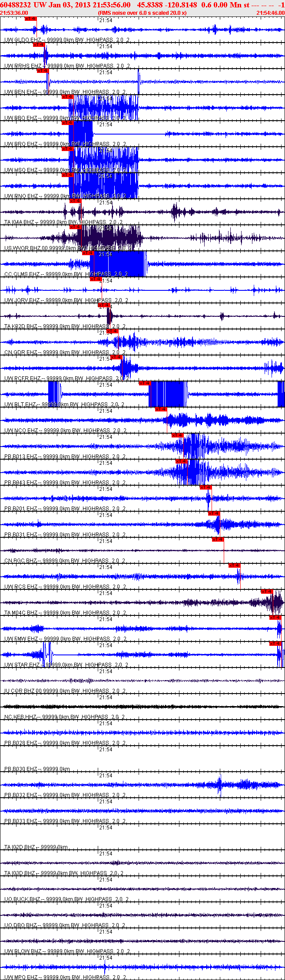This screenshot has width=285, height=980.
Task: Click the pick marker on the UW PCFR trace
Action: pyautogui.click(x=116, y=357)
